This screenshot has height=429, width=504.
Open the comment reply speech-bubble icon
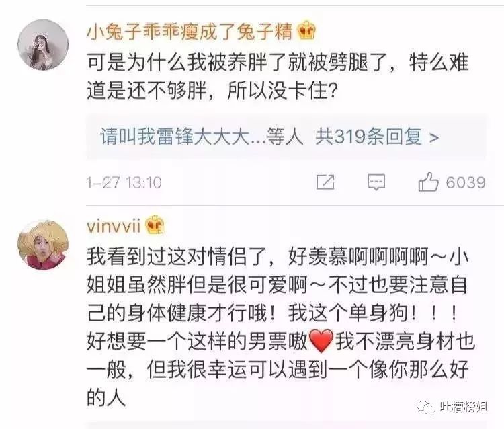click(x=376, y=182)
